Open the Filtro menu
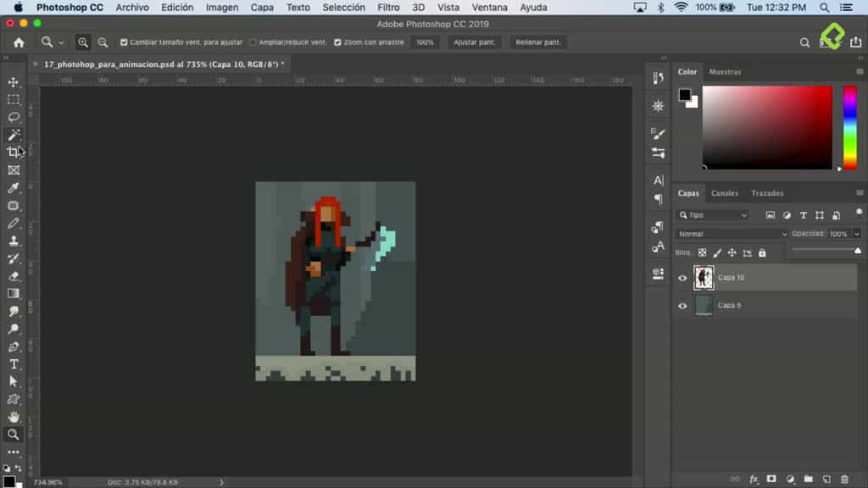The height and width of the screenshot is (488, 868). [388, 8]
